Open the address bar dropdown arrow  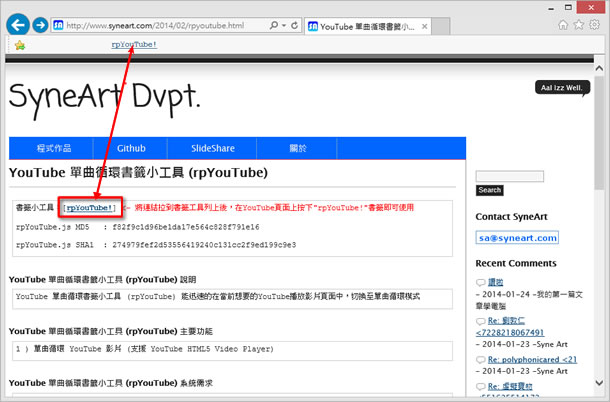pyautogui.click(x=284, y=26)
